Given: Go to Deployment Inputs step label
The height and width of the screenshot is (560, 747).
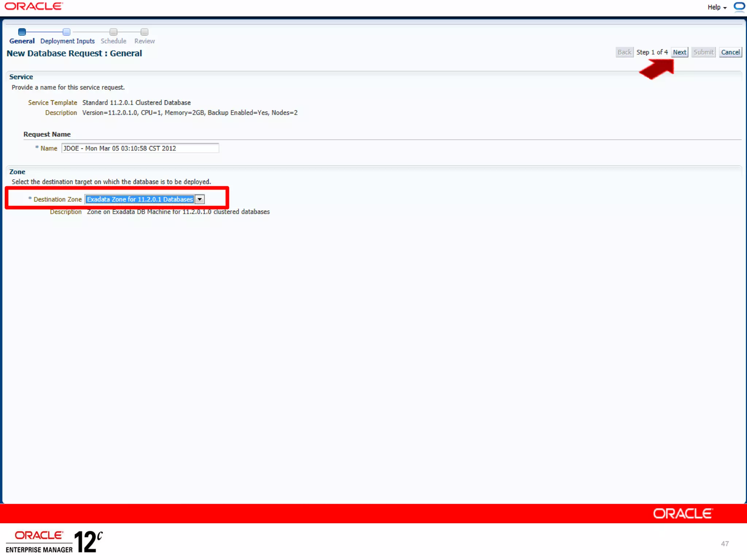Looking at the screenshot, I should click(x=67, y=41).
